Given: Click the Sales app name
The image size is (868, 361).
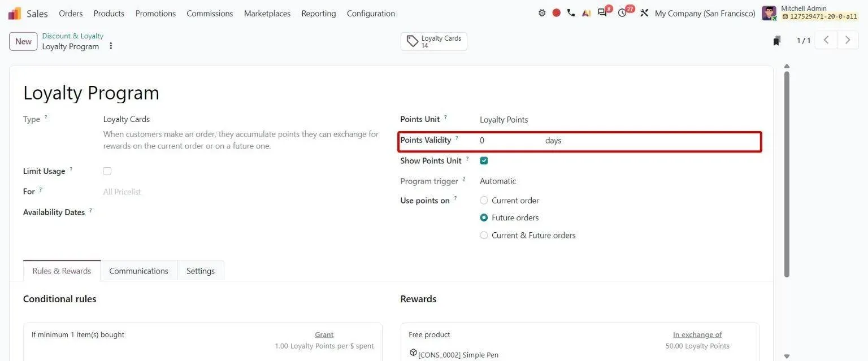Looking at the screenshot, I should tap(37, 14).
